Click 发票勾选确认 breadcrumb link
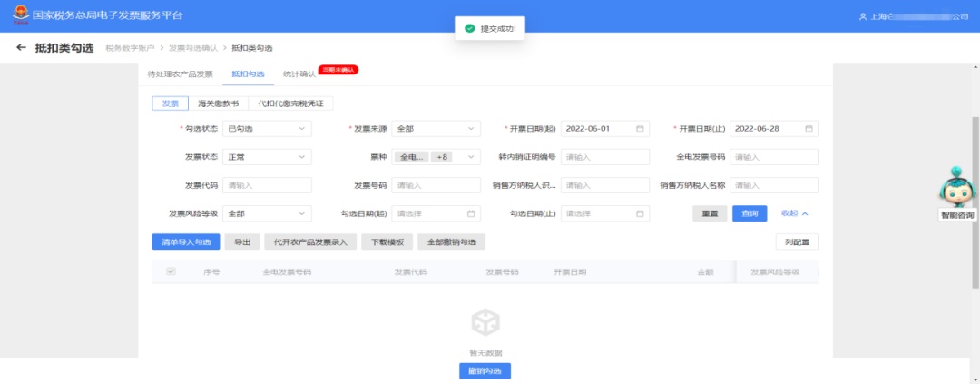This screenshot has height=384, width=980. click(x=193, y=48)
